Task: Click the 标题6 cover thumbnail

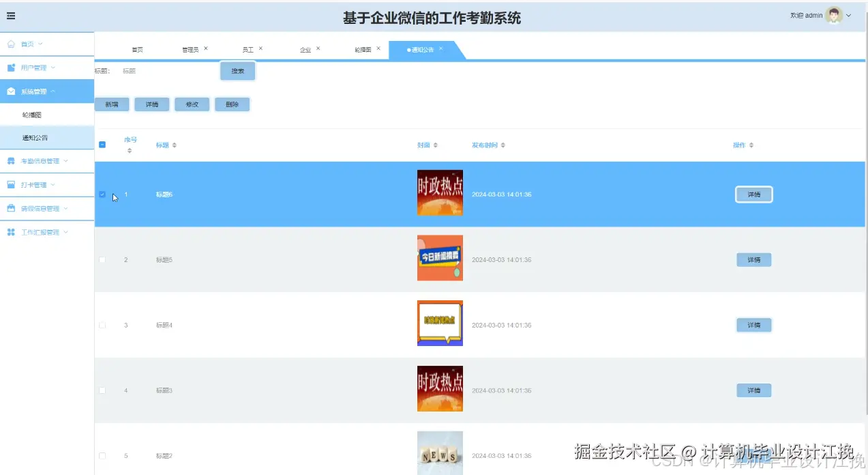Action: point(440,192)
